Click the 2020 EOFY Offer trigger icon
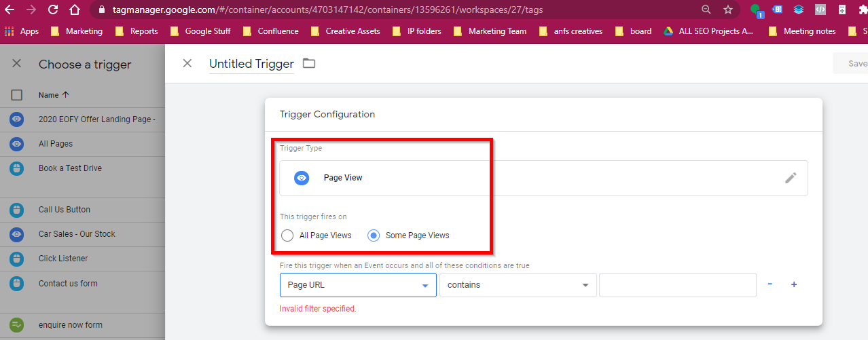This screenshot has width=868, height=340. tap(17, 119)
